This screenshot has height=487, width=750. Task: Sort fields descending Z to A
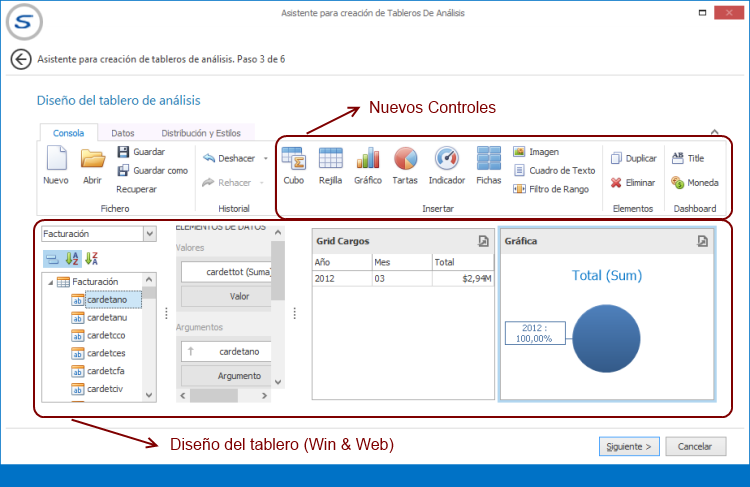click(x=91, y=258)
